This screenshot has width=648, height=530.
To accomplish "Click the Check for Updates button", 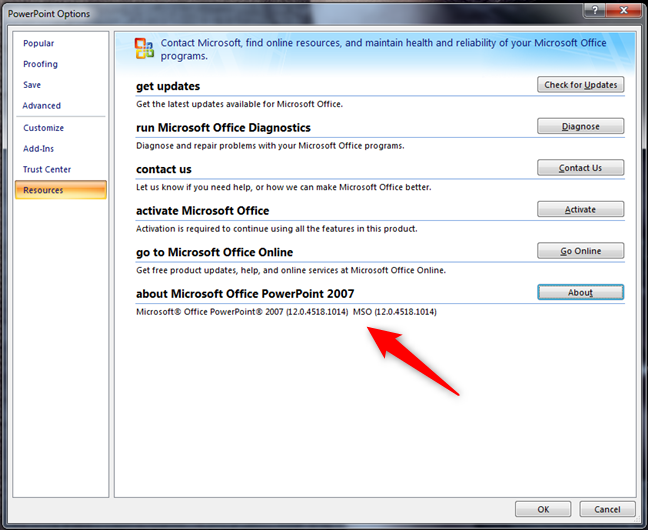I will (x=581, y=85).
